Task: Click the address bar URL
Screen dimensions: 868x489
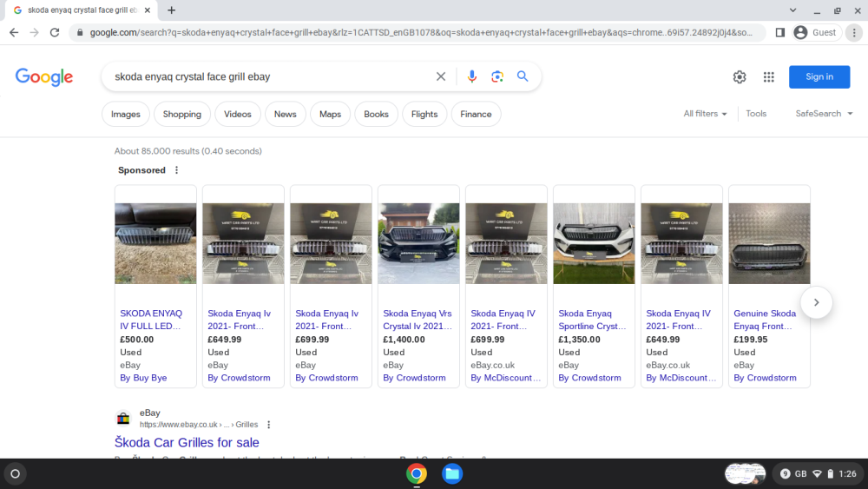Action: 421,33
